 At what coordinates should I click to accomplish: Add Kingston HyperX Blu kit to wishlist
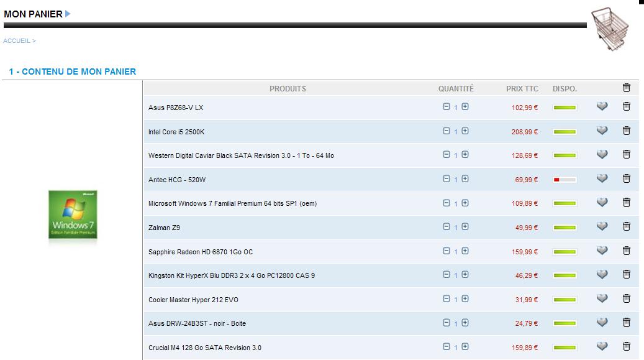(602, 274)
